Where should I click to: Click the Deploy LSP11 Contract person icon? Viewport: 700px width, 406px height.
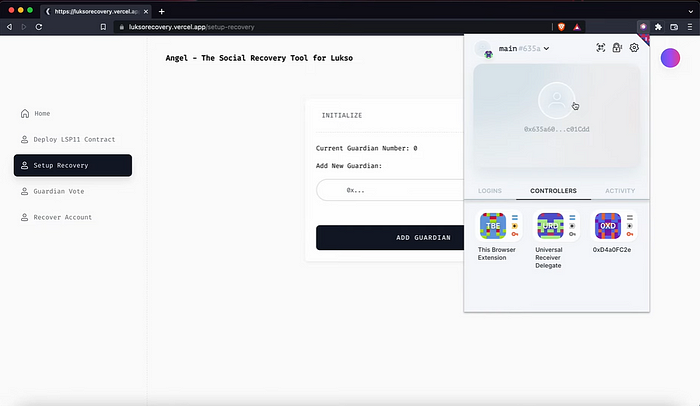tap(25, 139)
